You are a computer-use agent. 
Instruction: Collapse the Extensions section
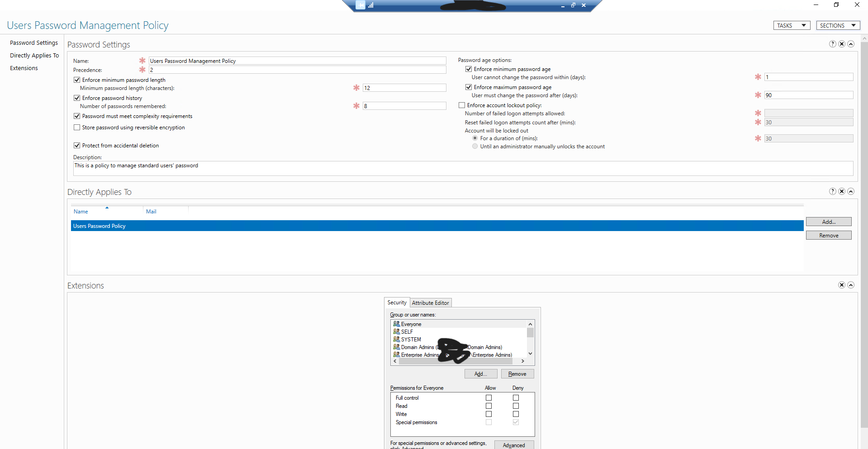[851, 285]
